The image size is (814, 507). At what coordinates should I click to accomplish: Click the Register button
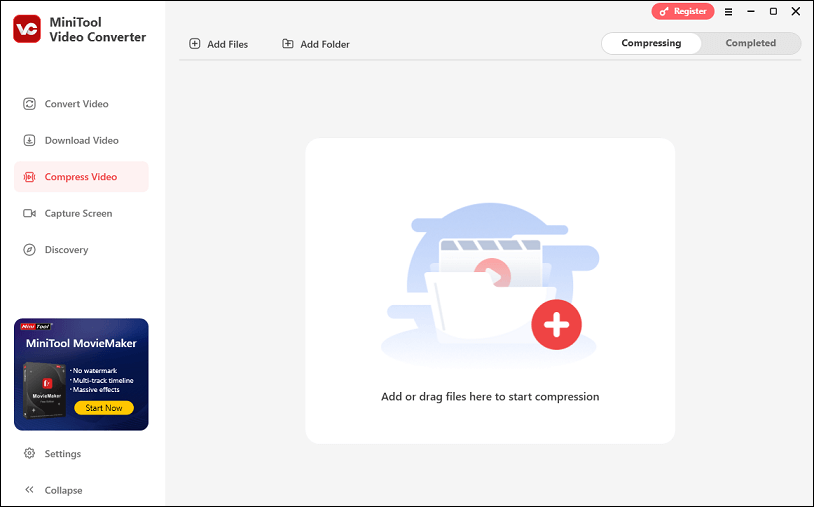tap(683, 11)
